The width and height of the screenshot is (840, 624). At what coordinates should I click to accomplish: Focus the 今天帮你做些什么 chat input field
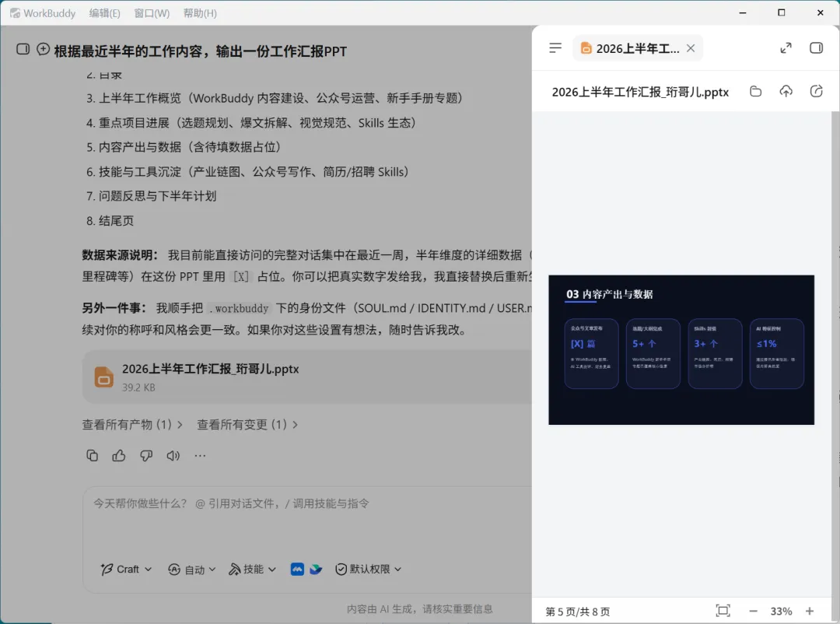(x=307, y=503)
